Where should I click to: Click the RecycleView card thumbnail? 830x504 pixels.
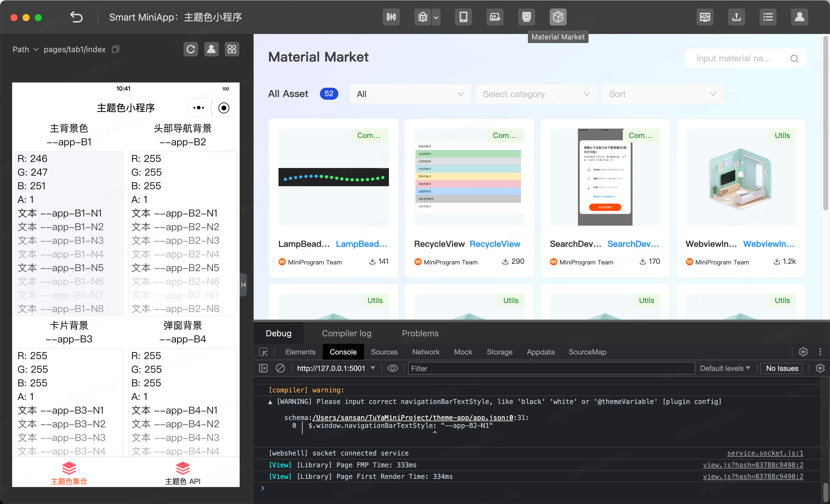469,177
